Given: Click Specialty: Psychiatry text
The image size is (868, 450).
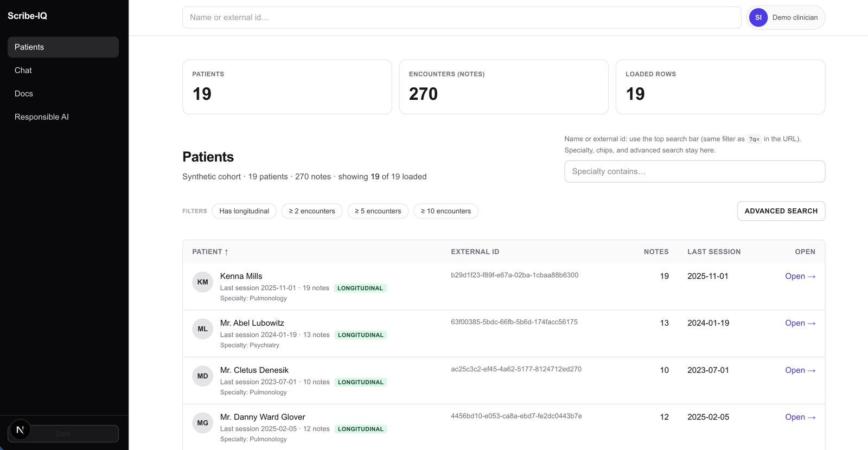Looking at the screenshot, I should pyautogui.click(x=250, y=345).
